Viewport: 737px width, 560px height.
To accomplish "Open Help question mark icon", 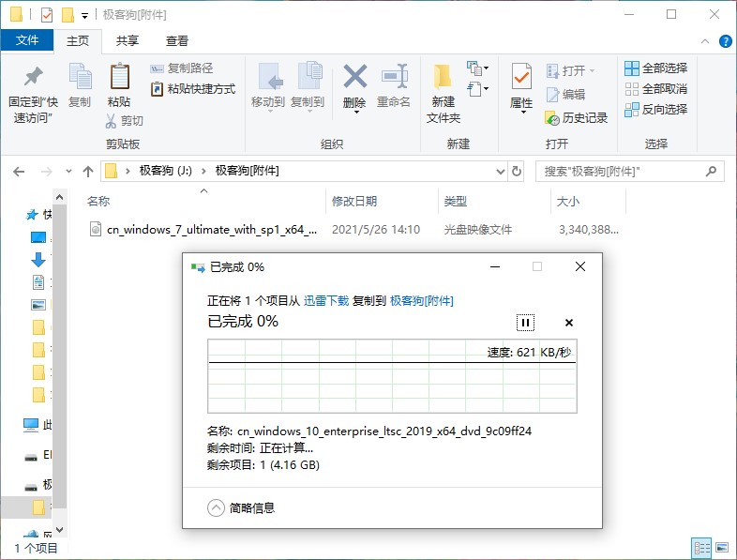I will coord(725,41).
